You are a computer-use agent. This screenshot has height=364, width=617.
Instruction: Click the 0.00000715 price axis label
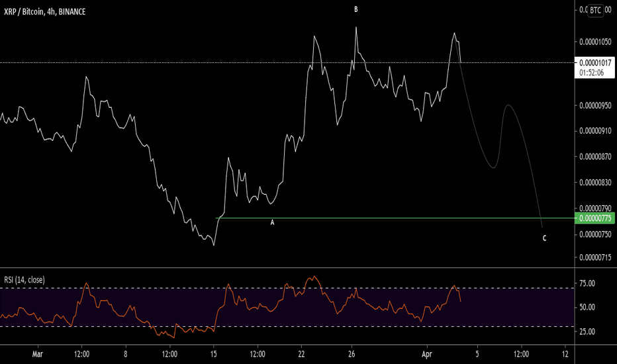(595, 257)
